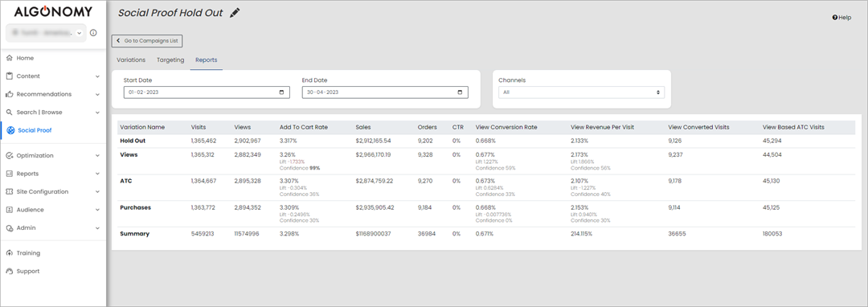Switch to the Targeting tab
Screen dimensions: 868x307
click(170, 59)
